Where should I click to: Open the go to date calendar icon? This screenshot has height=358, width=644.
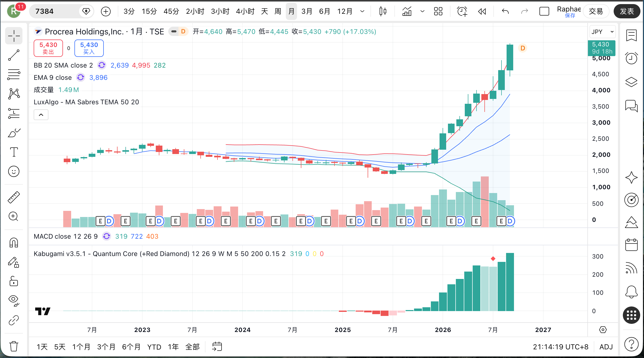[x=217, y=347]
